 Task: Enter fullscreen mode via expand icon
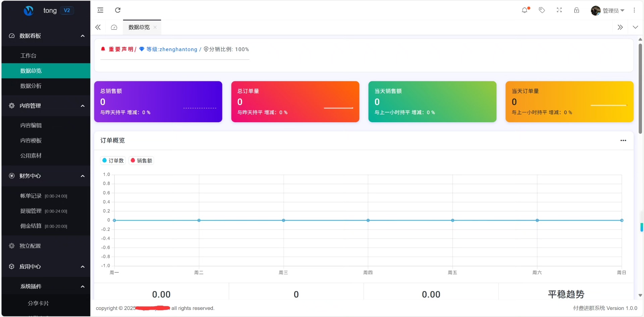(559, 10)
